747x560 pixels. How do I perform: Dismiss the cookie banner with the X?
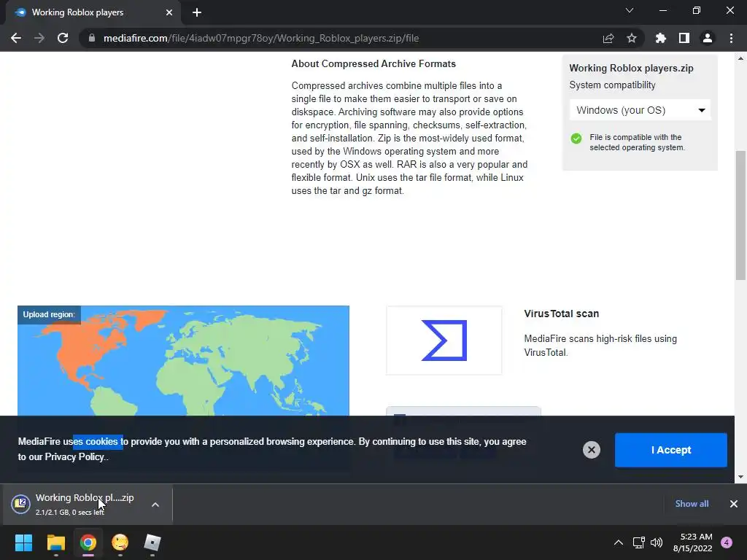[x=591, y=449]
